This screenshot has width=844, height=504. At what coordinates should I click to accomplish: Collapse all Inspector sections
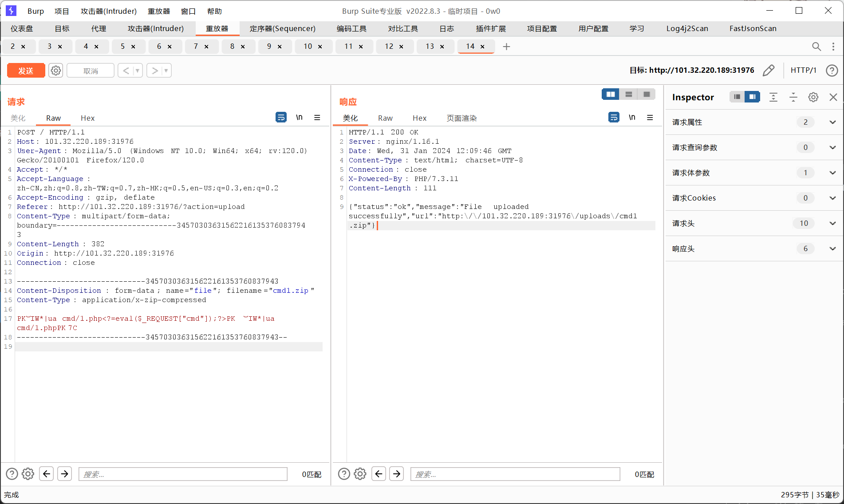coord(793,97)
